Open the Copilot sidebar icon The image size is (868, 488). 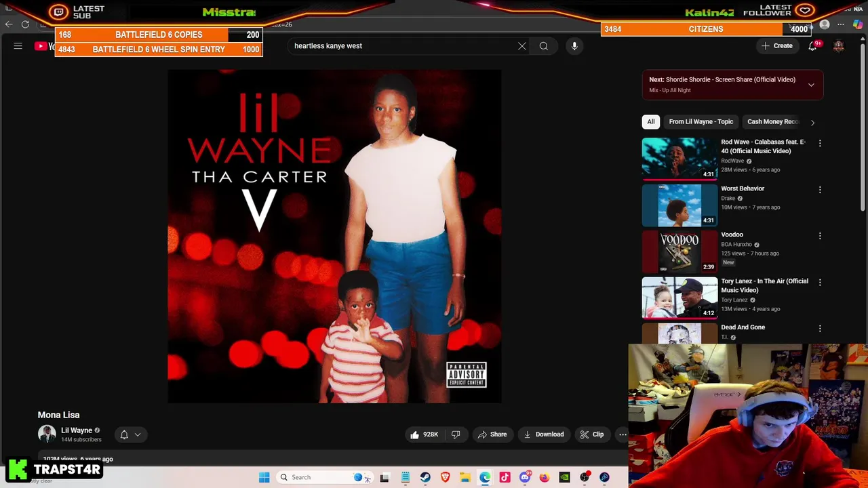[858, 24]
